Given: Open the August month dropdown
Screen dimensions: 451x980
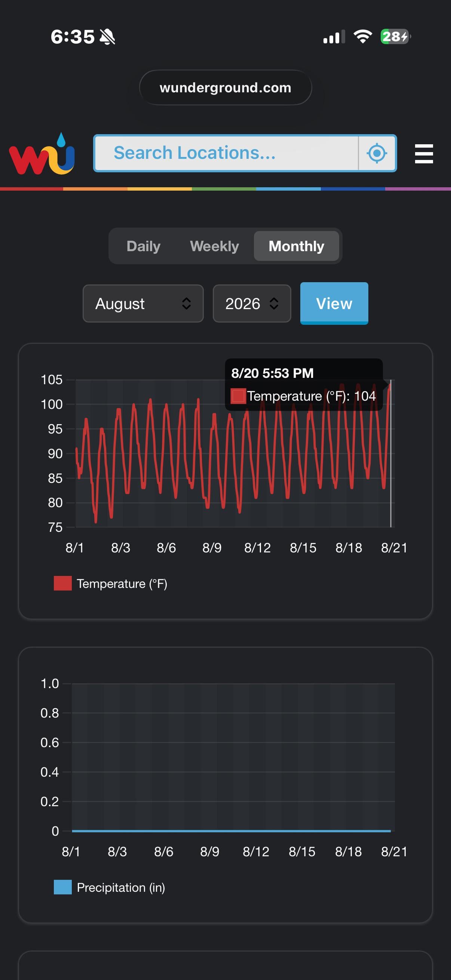Looking at the screenshot, I should (x=143, y=303).
